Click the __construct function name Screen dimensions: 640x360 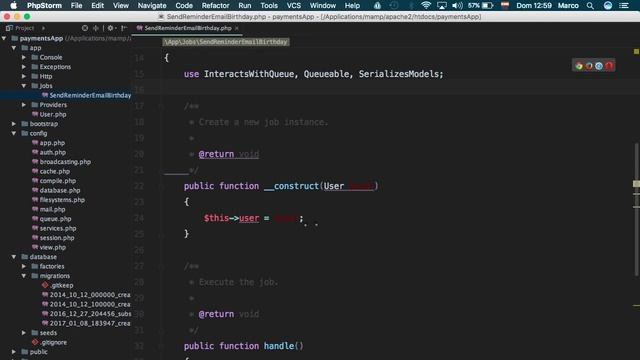(291, 186)
